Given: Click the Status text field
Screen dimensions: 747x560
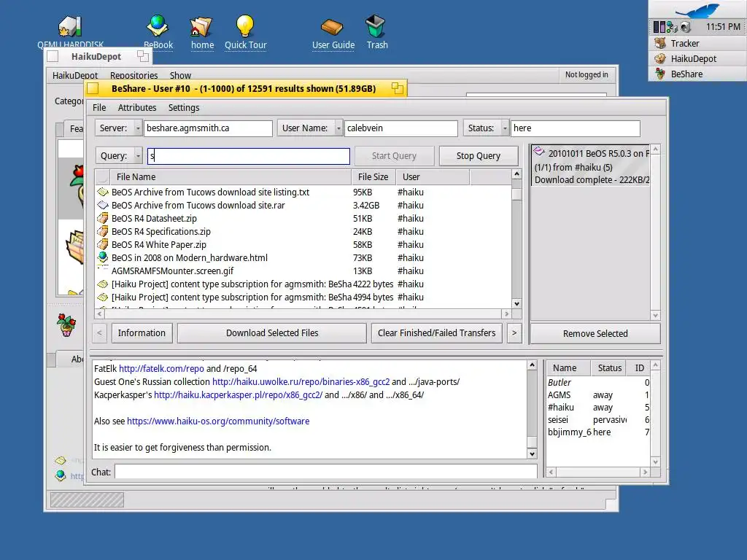Looking at the screenshot, I should click(x=575, y=128).
